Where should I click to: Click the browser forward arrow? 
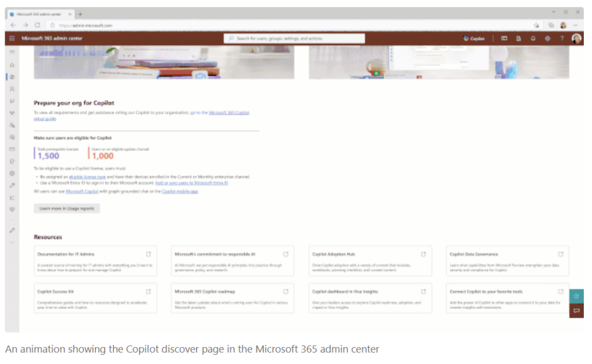(x=25, y=25)
